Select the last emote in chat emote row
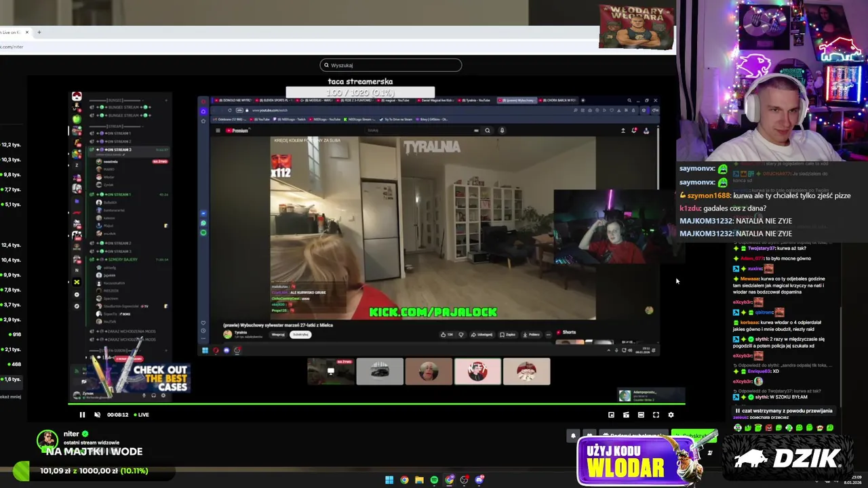 pos(830,428)
